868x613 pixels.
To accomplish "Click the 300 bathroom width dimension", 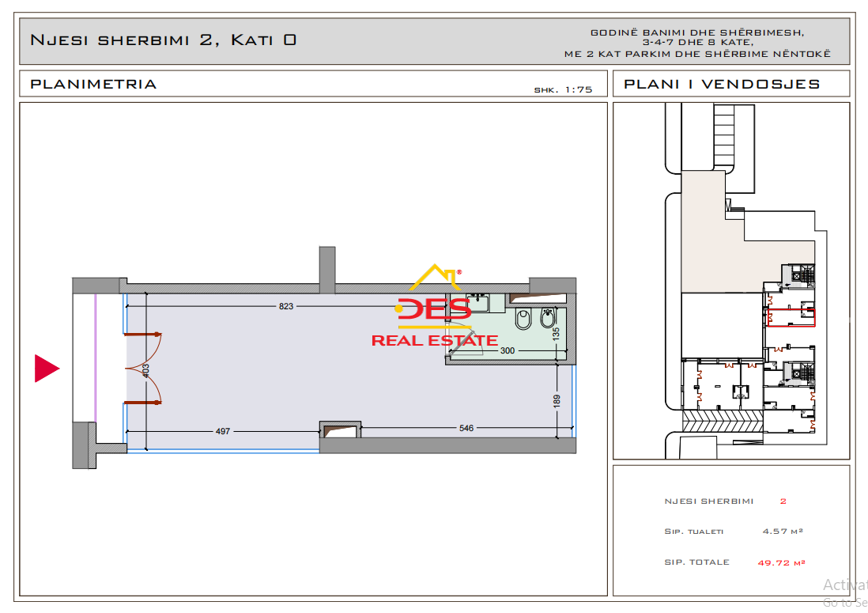I will click(x=507, y=350).
